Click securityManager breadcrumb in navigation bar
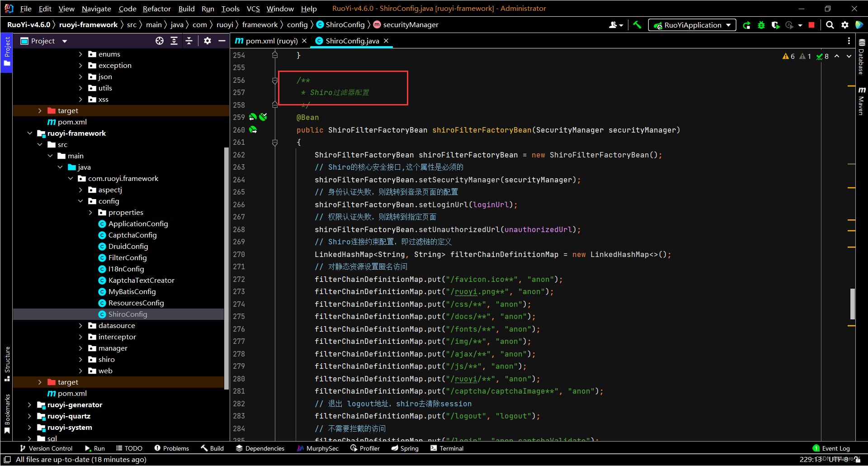The width and height of the screenshot is (868, 466). pos(406,24)
